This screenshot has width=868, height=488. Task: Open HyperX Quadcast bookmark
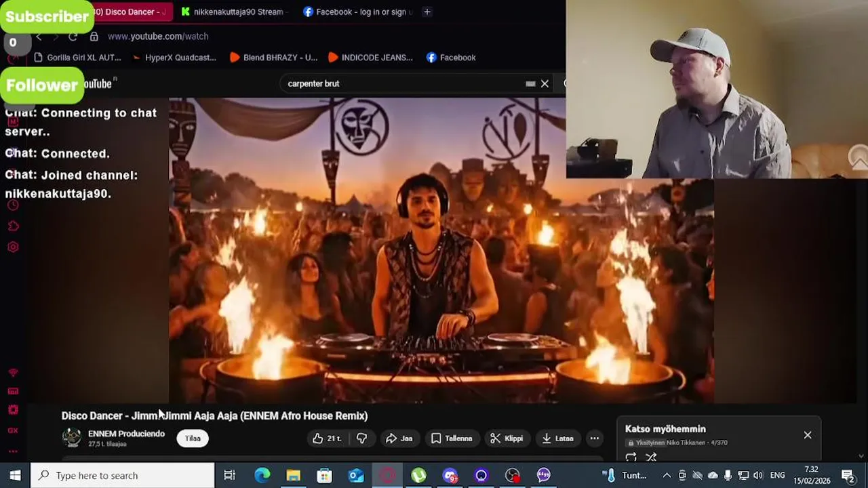click(x=174, y=58)
